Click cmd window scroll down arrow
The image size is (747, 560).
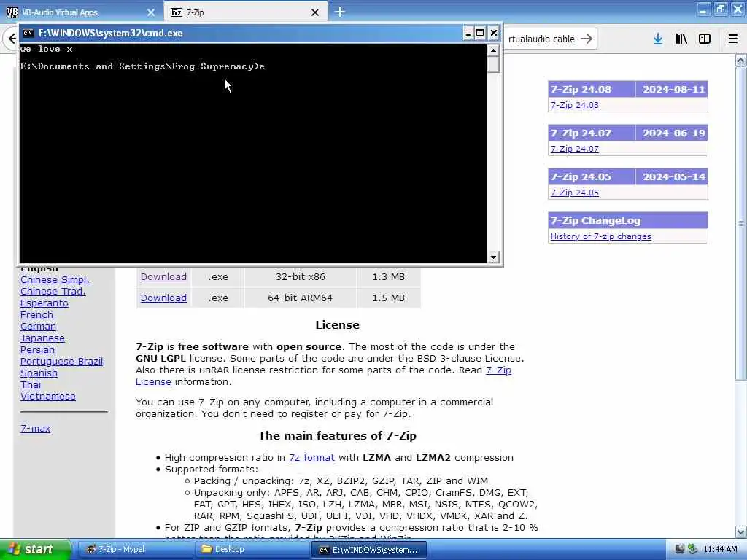click(x=493, y=257)
